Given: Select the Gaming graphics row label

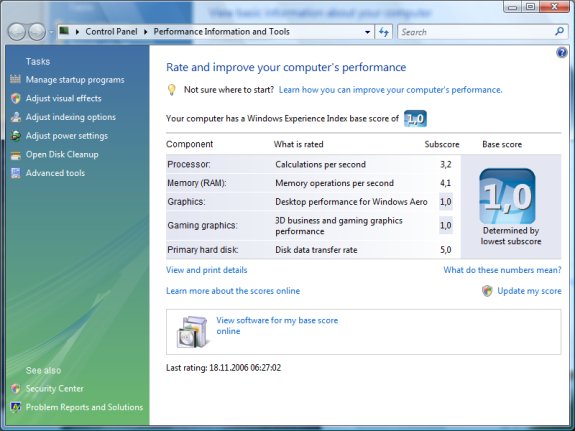Looking at the screenshot, I should click(202, 225).
